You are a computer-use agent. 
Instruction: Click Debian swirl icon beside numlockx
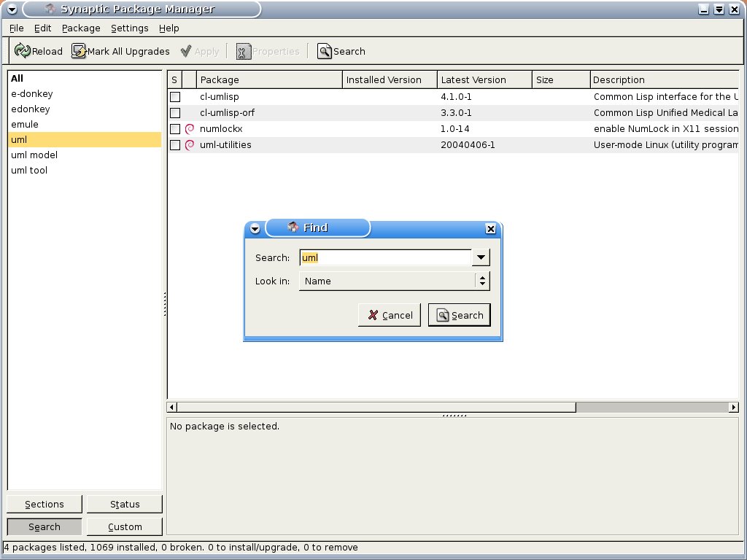(190, 128)
